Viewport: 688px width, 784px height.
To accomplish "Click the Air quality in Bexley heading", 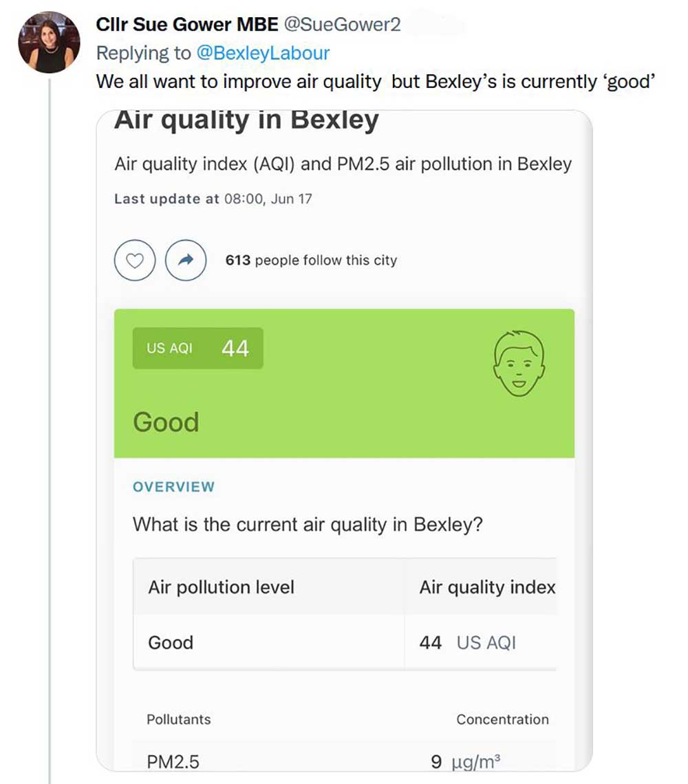I will coord(246,120).
